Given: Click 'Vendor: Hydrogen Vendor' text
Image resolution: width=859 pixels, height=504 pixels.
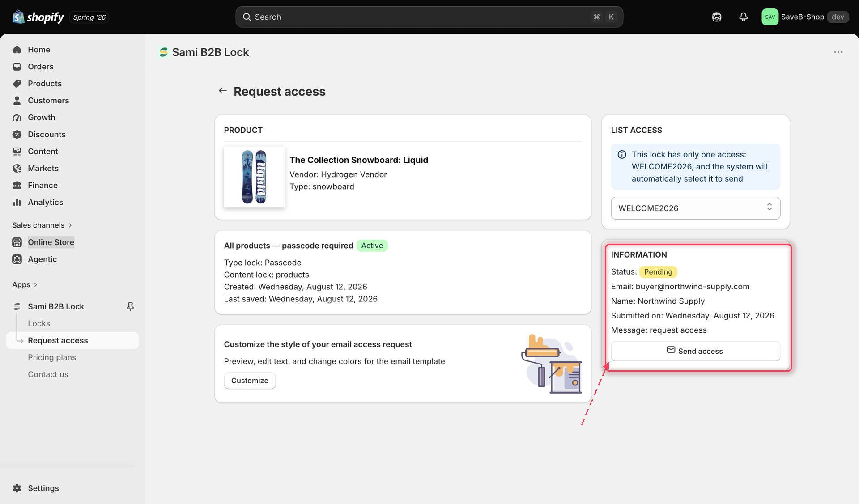Looking at the screenshot, I should [338, 174].
